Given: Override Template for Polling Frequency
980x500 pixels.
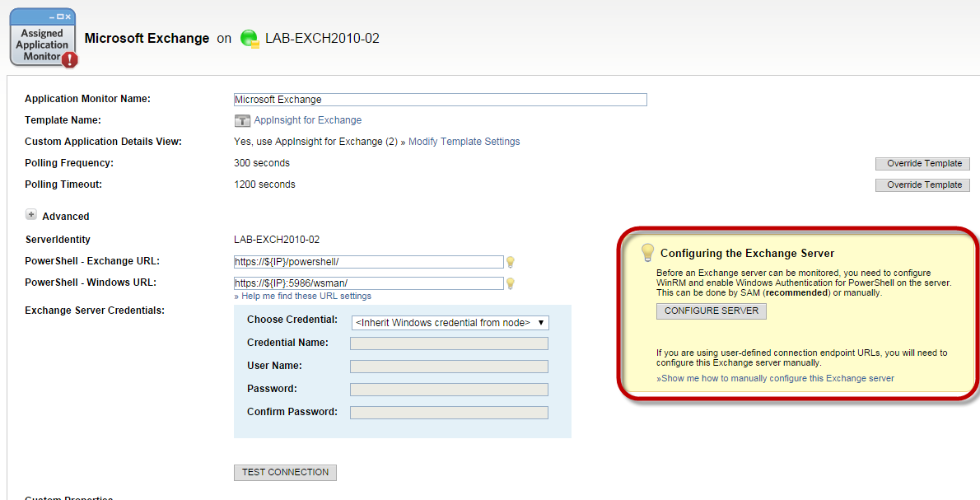Looking at the screenshot, I should click(x=924, y=164).
